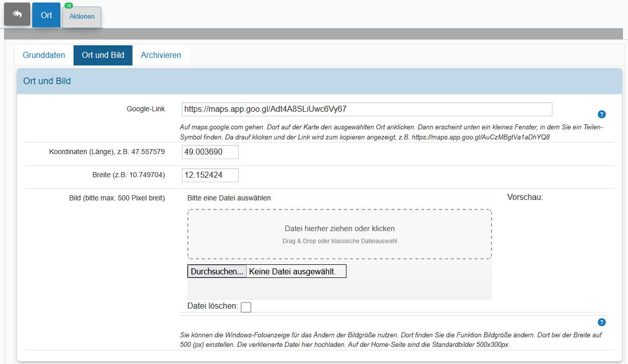Tick the Datei löschen checkbox
The height and width of the screenshot is (364, 628).
[x=246, y=307]
